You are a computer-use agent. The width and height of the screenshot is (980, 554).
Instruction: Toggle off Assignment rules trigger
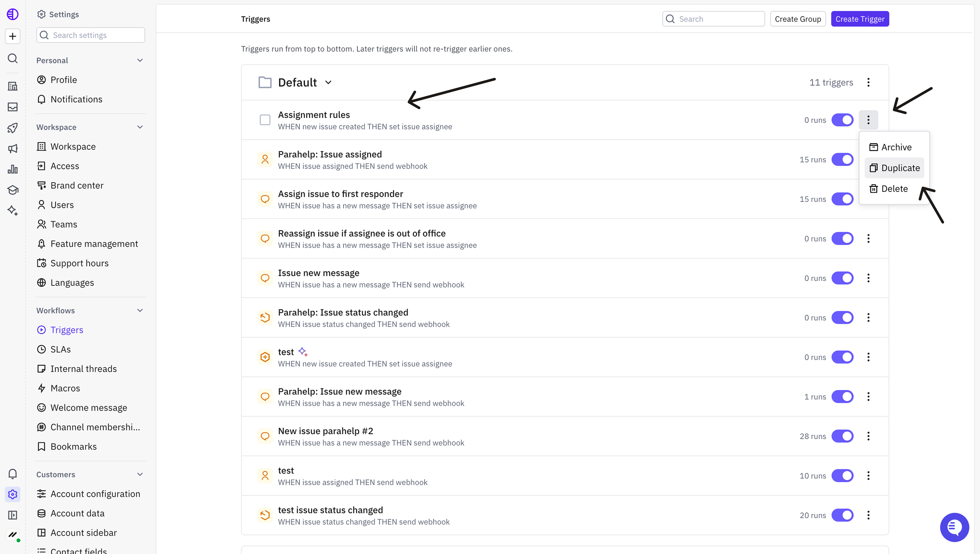pyautogui.click(x=842, y=120)
